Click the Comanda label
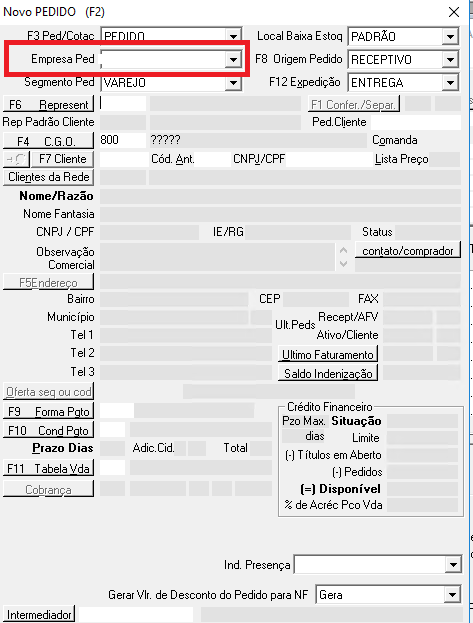The image size is (473, 623). (395, 140)
